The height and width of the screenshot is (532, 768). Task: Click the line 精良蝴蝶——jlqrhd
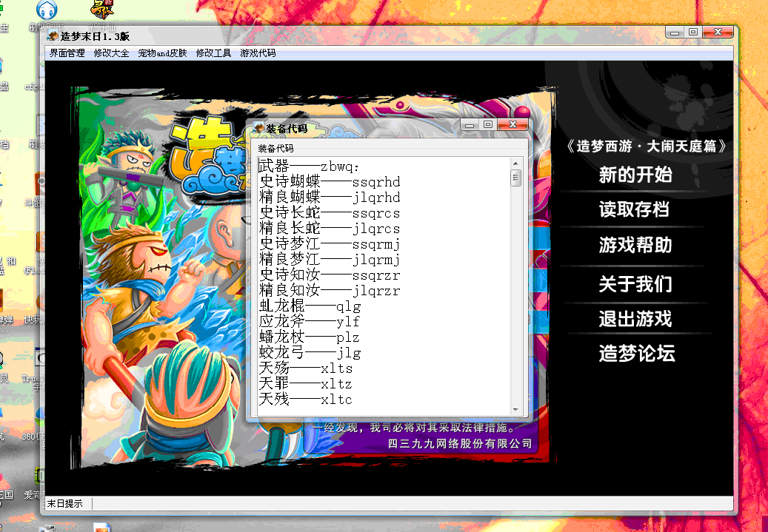pos(330,198)
